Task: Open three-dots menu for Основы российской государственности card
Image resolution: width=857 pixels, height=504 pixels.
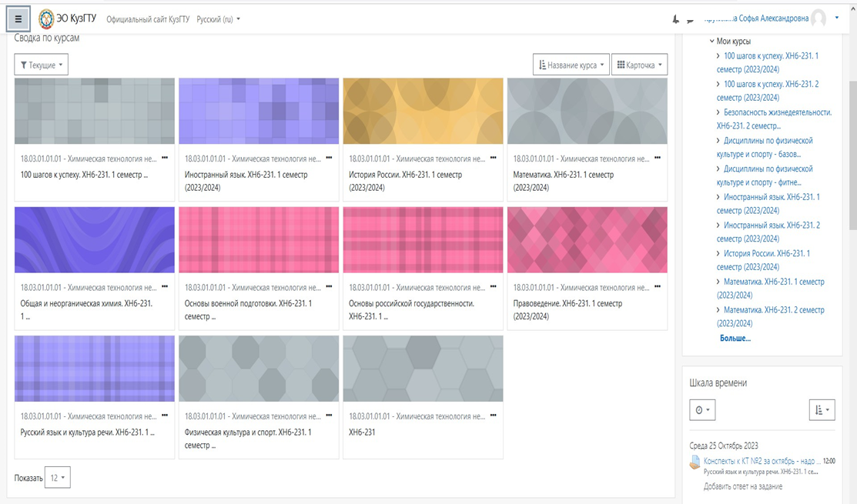Action: click(494, 287)
